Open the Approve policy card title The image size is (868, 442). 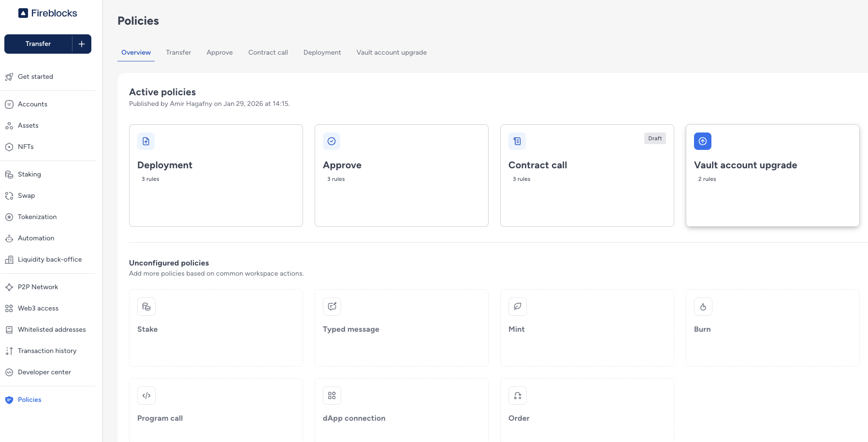[342, 165]
